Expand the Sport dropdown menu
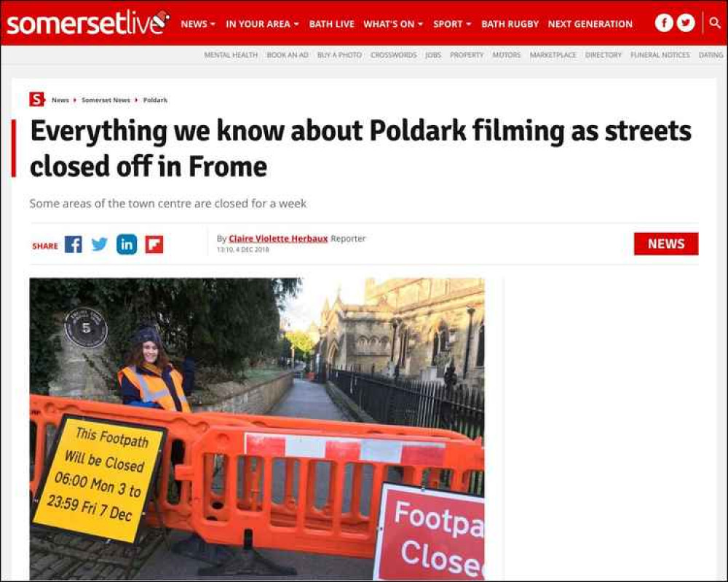 pyautogui.click(x=452, y=24)
